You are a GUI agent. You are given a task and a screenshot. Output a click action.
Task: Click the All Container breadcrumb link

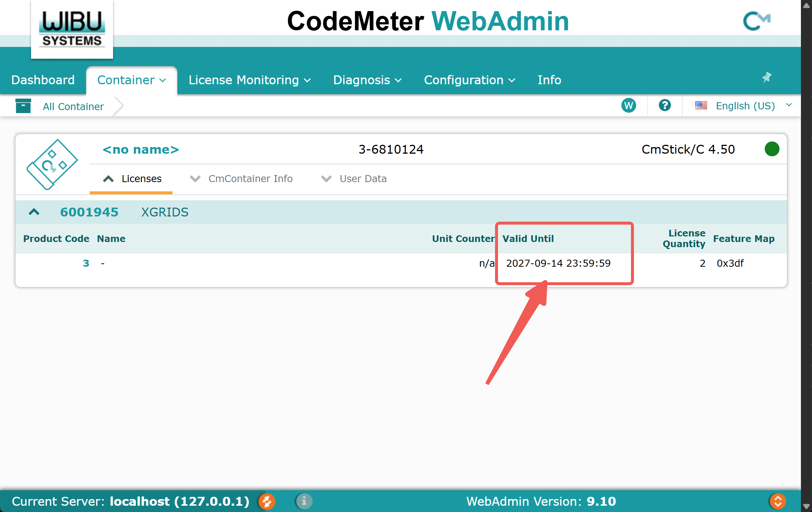[x=73, y=107]
